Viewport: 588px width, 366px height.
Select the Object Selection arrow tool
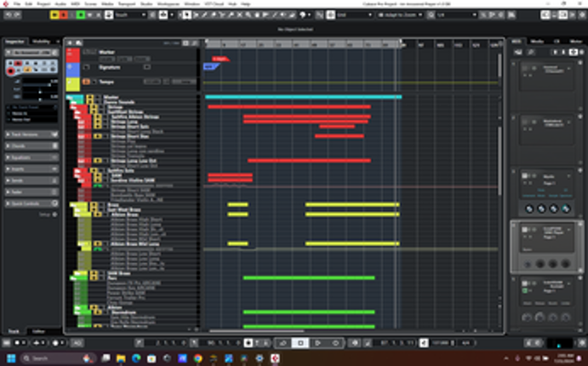pyautogui.click(x=186, y=15)
